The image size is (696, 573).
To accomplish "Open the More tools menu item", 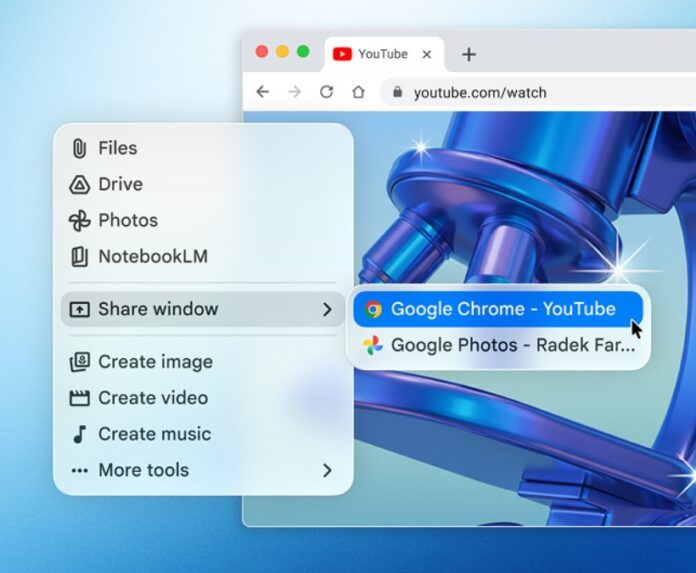I will [x=203, y=470].
